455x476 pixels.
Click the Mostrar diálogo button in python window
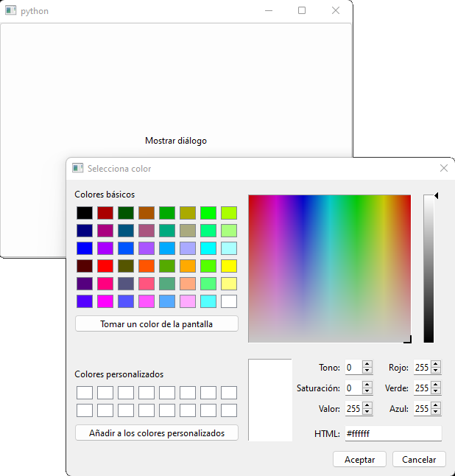[176, 141]
